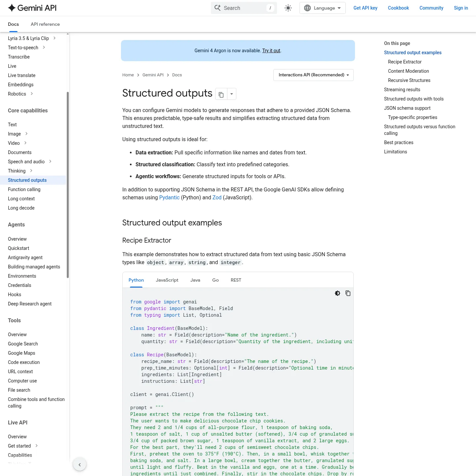Viewport: 476px width, 476px height.
Task: Expand the Video section chevron
Action: tap(25, 143)
